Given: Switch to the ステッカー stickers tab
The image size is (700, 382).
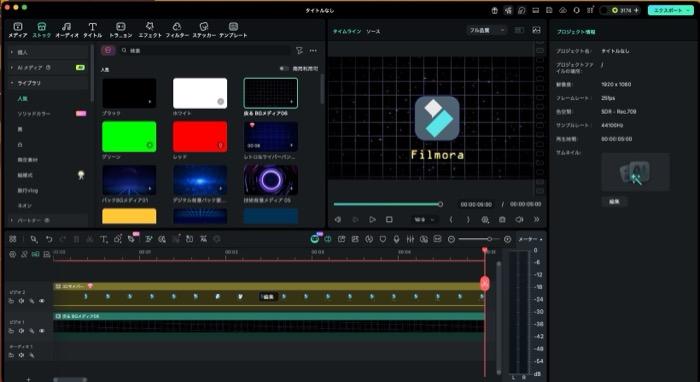Looking at the screenshot, I should point(204,30).
